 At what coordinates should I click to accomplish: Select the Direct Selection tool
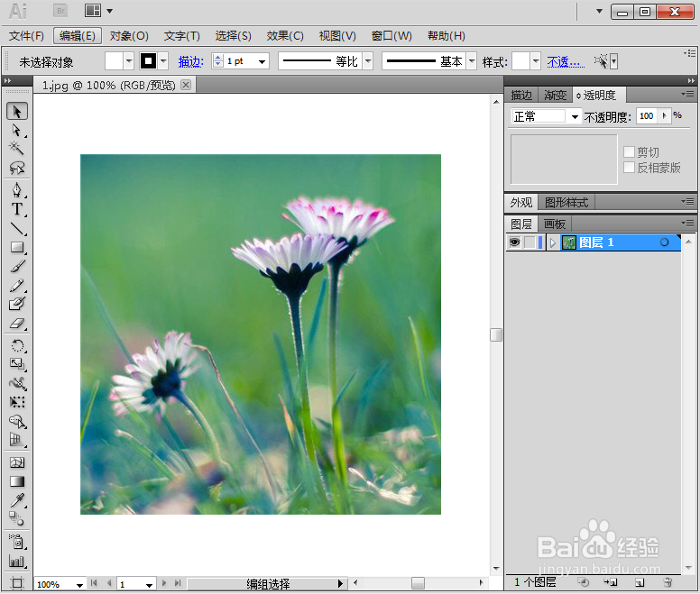(17, 130)
